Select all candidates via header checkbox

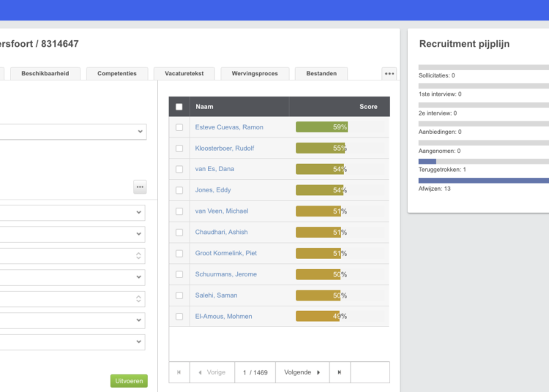click(x=179, y=107)
